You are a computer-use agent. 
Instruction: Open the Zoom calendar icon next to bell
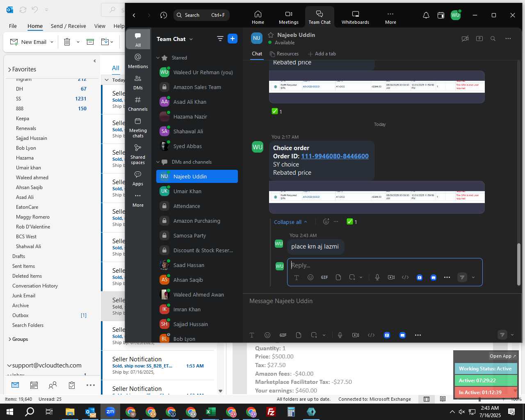click(x=441, y=15)
